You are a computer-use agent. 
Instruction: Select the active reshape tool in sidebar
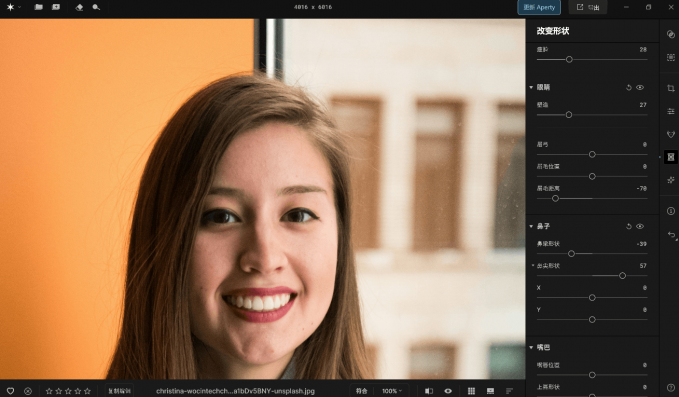670,157
